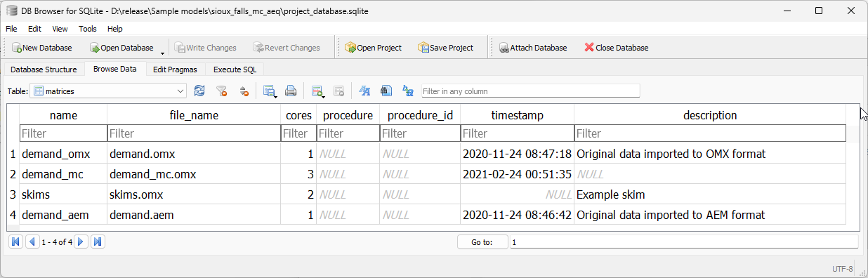The width and height of the screenshot is (868, 278).
Task: Print the current table data
Action: [x=291, y=91]
